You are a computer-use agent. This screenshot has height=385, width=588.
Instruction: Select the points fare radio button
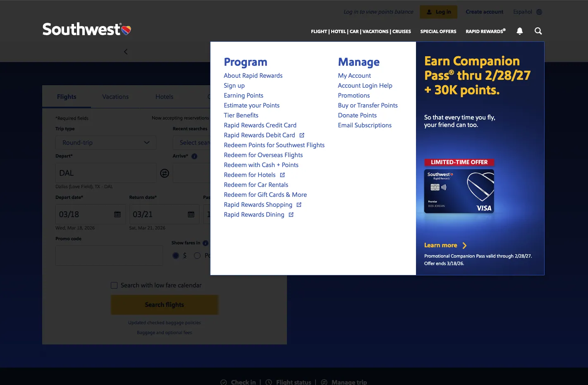click(197, 256)
